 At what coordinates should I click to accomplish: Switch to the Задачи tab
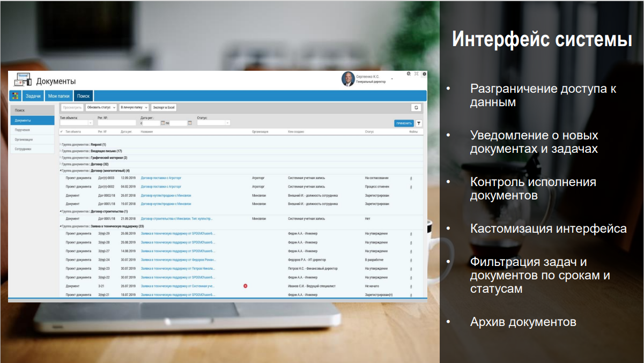(x=33, y=95)
